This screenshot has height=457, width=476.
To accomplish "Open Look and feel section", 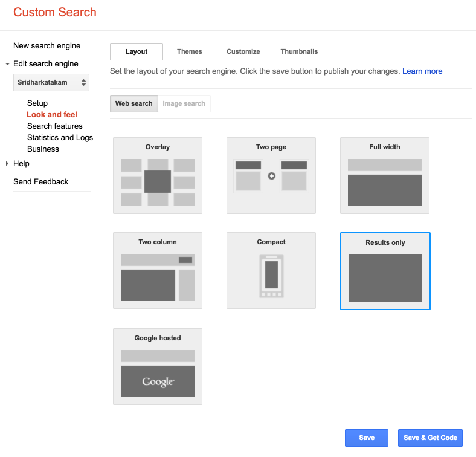I will pyautogui.click(x=52, y=115).
